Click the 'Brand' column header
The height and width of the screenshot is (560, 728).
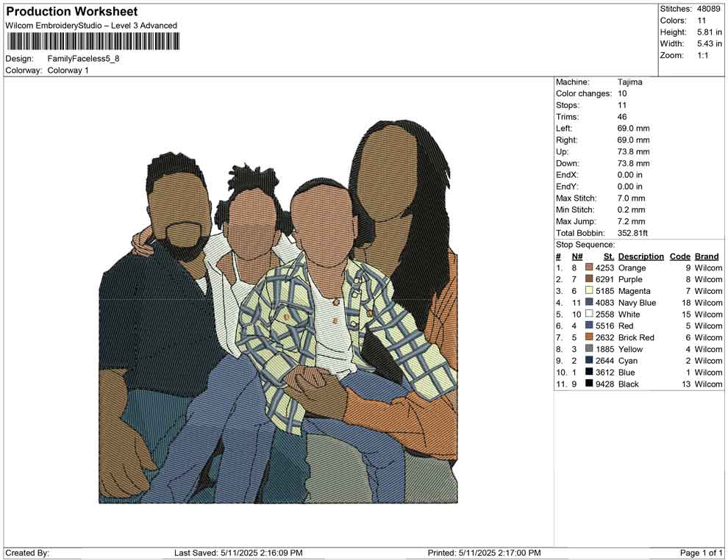[707, 256]
